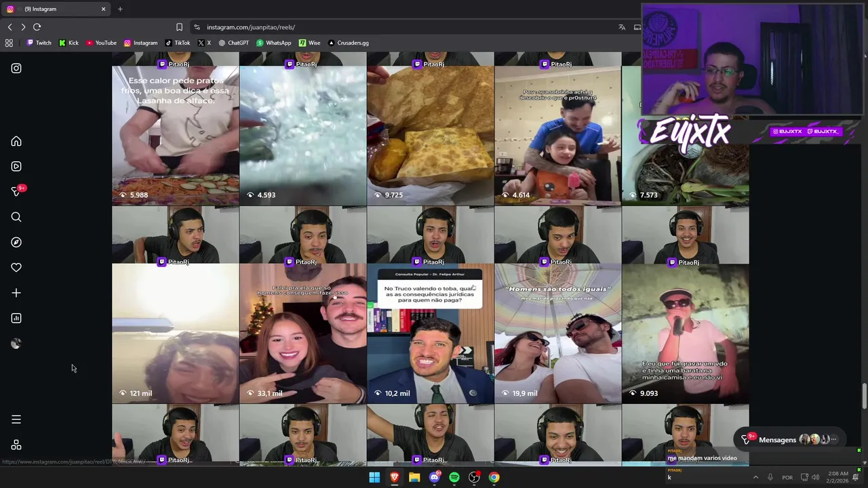Reload the Instagram page
This screenshot has height=488, width=868.
click(37, 27)
